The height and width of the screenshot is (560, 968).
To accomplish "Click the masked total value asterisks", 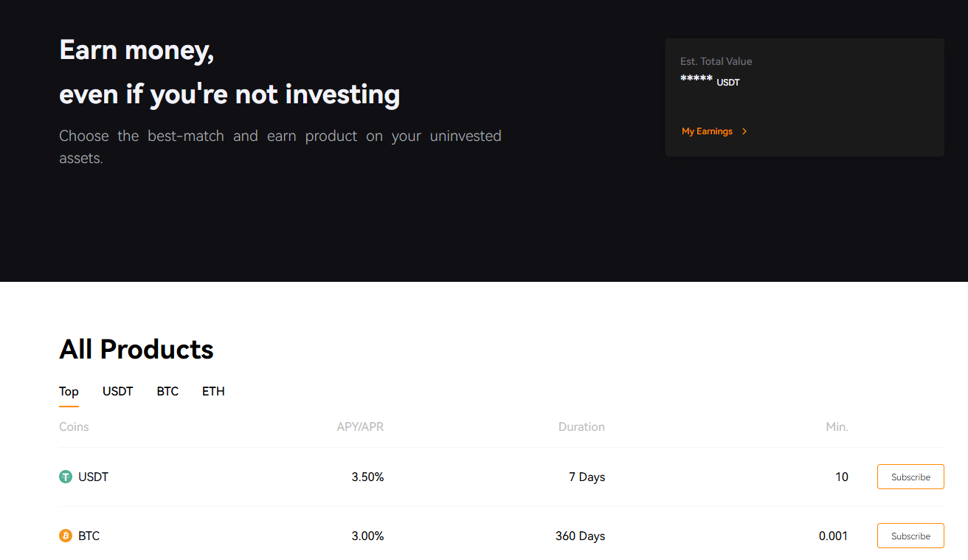I will coord(696,79).
